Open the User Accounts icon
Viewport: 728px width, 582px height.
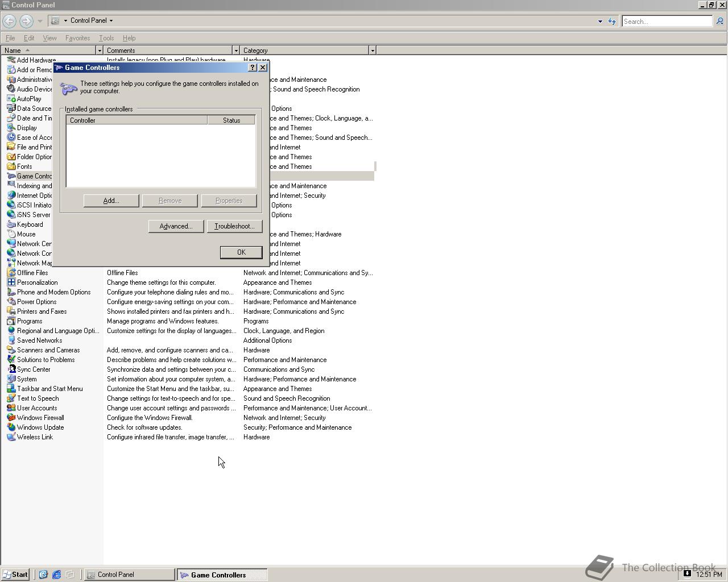(x=11, y=408)
